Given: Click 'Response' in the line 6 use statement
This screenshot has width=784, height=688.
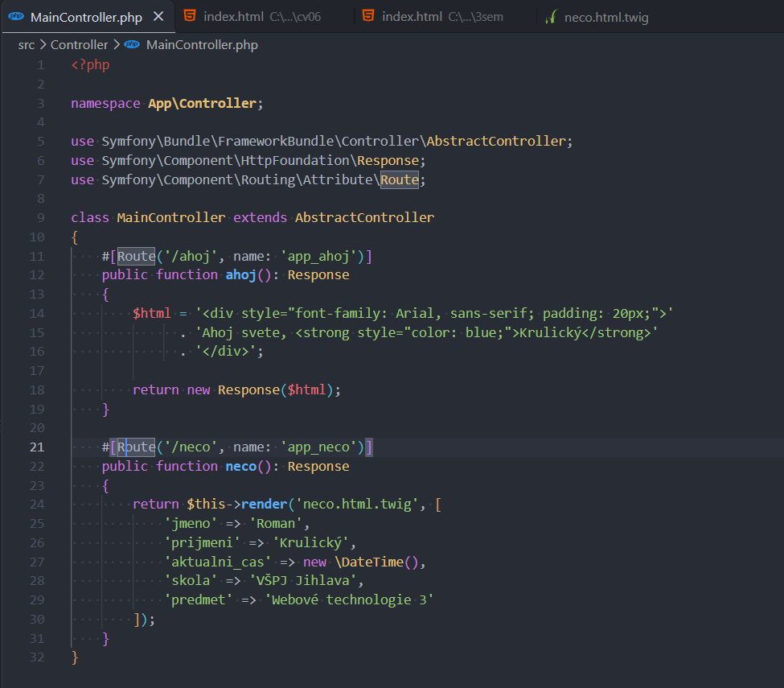Looking at the screenshot, I should coord(388,160).
